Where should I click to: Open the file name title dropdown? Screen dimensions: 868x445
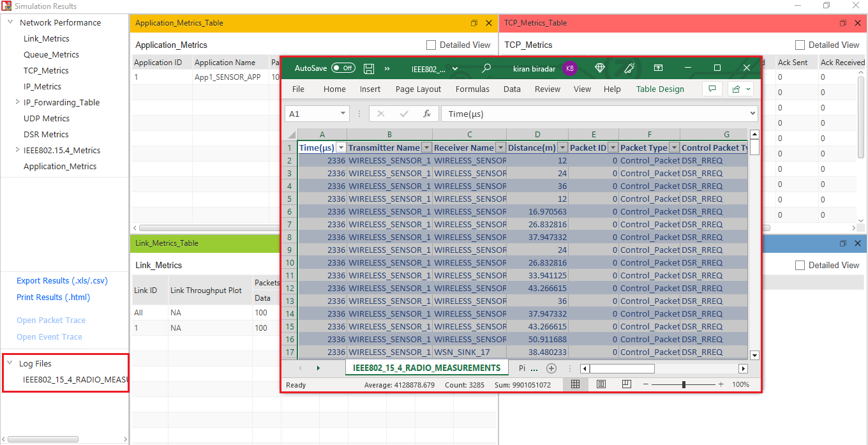coord(454,69)
